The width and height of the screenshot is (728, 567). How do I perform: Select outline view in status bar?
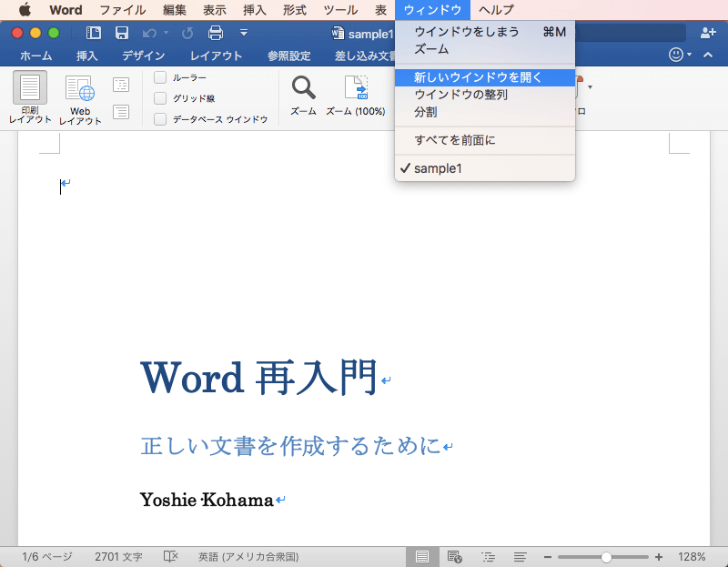(x=488, y=557)
